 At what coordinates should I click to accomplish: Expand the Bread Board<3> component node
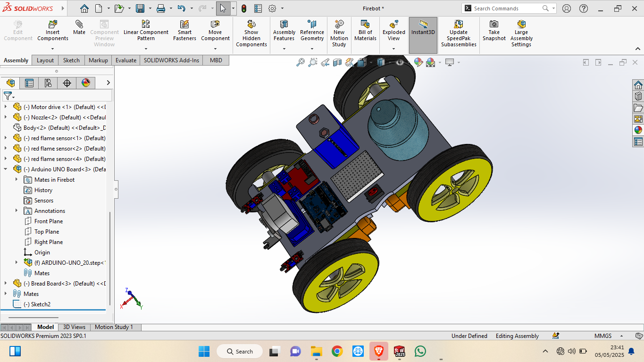pos(6,283)
